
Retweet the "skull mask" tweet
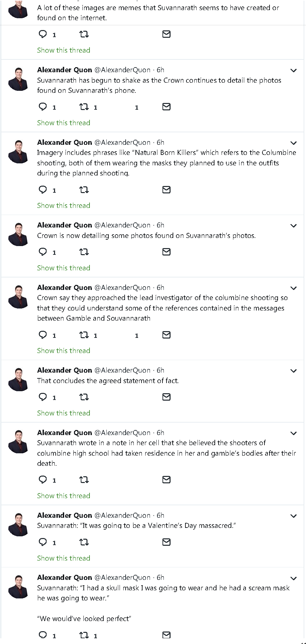(84, 635)
